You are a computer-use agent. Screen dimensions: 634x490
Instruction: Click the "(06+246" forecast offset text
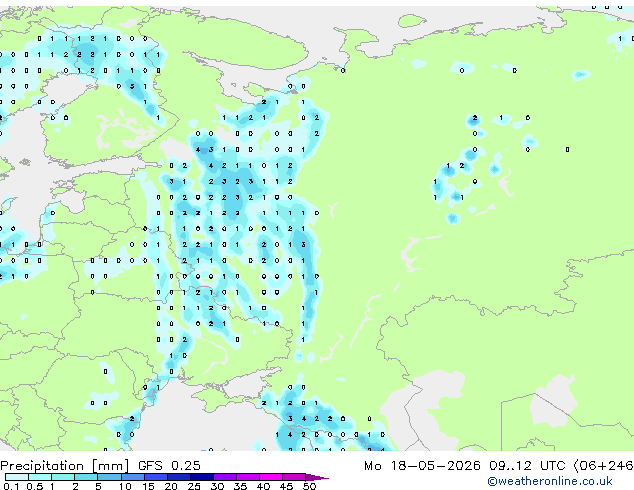(x=603, y=466)
